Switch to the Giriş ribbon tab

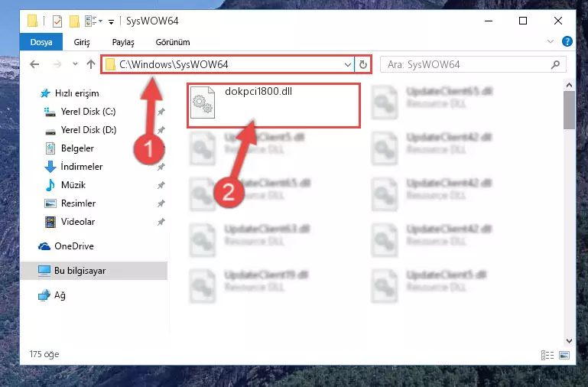[82, 42]
